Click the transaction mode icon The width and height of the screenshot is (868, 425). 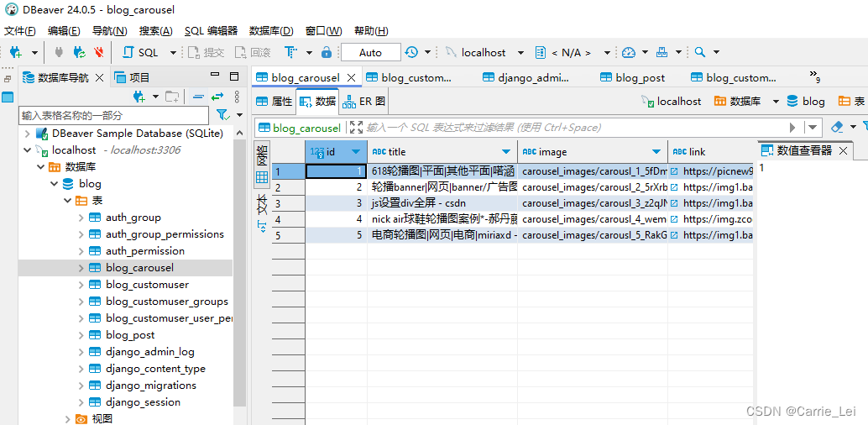(290, 53)
